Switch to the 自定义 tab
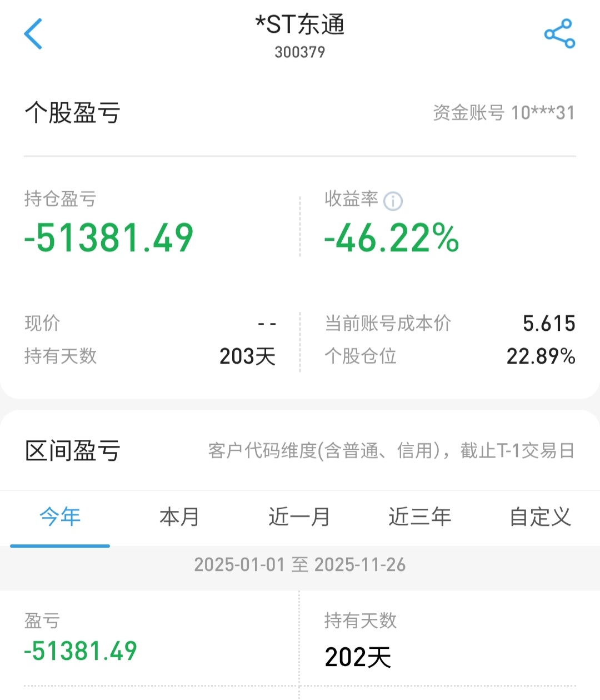600x700 pixels. coord(540,517)
